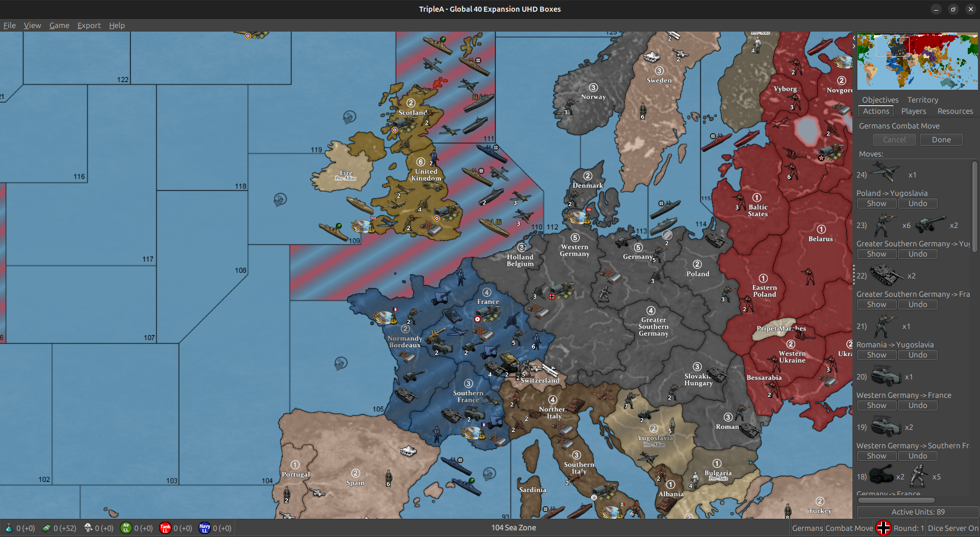Click the German flag icon beside Round: 1
This screenshot has width=980, height=537.
tap(884, 528)
